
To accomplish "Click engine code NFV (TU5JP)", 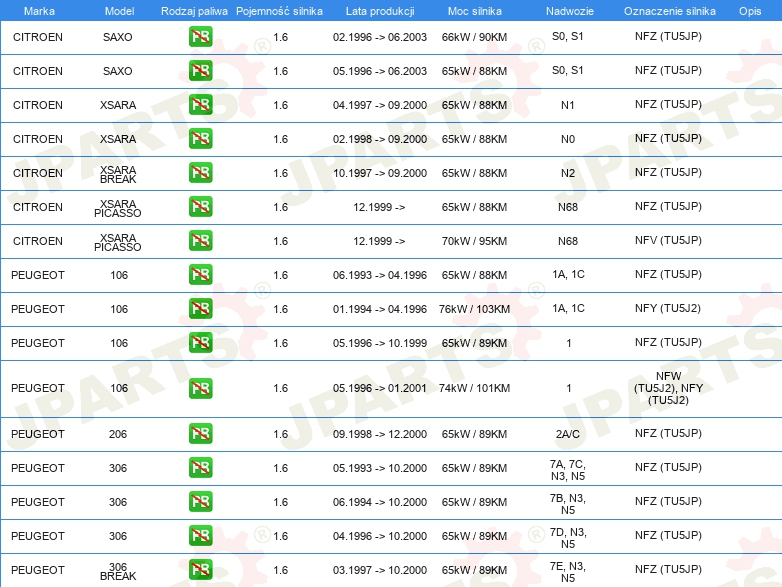I will click(668, 240).
